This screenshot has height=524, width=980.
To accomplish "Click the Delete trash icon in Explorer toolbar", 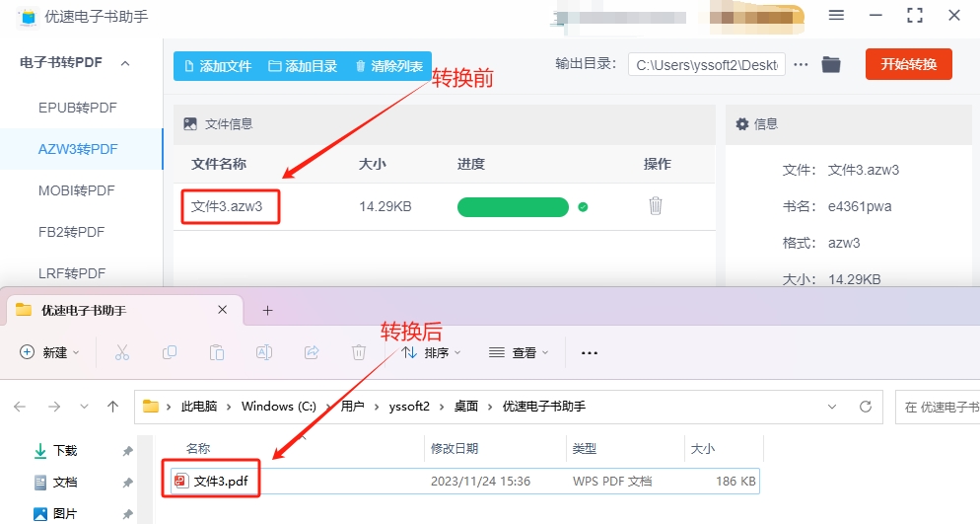I will (x=359, y=352).
